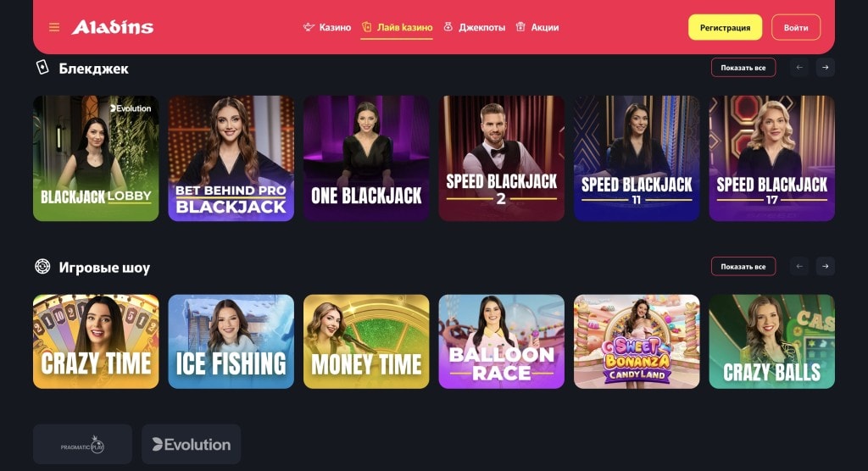Screen dimensions: 868x471
Task: Filter by Evolution provider
Action: pos(191,445)
